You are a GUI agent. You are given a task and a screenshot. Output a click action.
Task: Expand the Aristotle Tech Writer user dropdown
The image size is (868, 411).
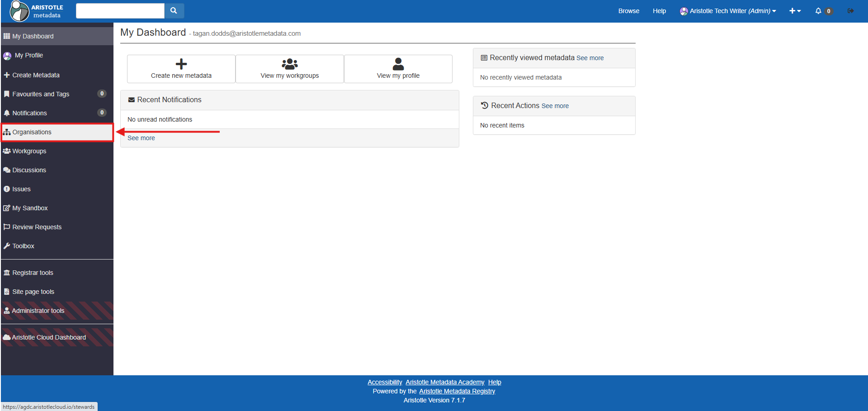[x=728, y=11]
